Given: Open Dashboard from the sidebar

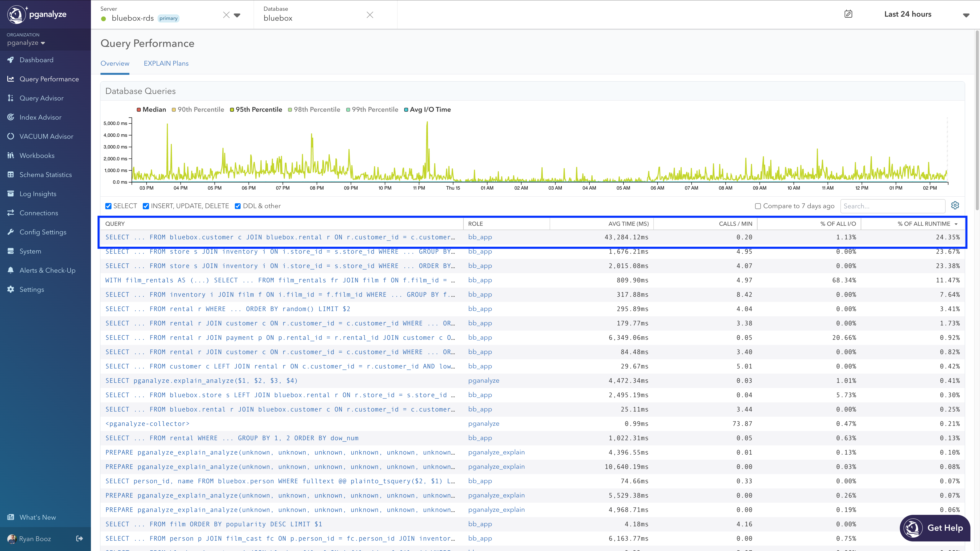Looking at the screenshot, I should point(37,60).
